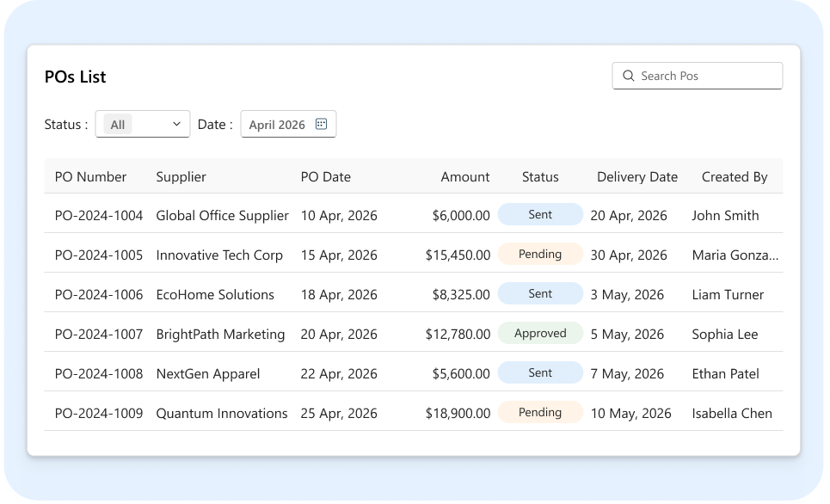The height and width of the screenshot is (504, 830).
Task: Click delivery date 20 Apr, 2026
Action: (629, 216)
